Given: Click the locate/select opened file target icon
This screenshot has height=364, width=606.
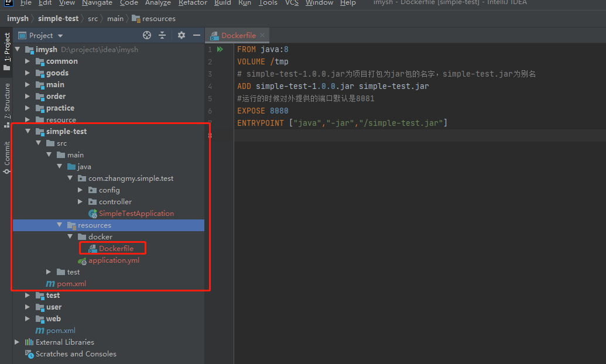Looking at the screenshot, I should point(147,35).
